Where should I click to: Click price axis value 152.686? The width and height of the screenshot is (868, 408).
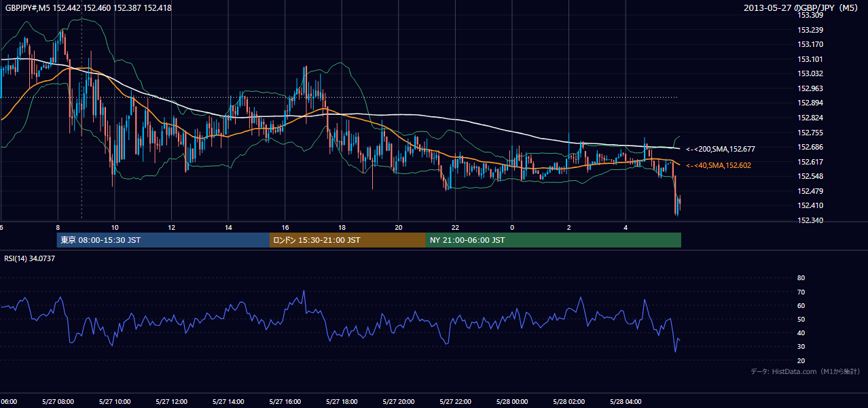tap(810, 147)
